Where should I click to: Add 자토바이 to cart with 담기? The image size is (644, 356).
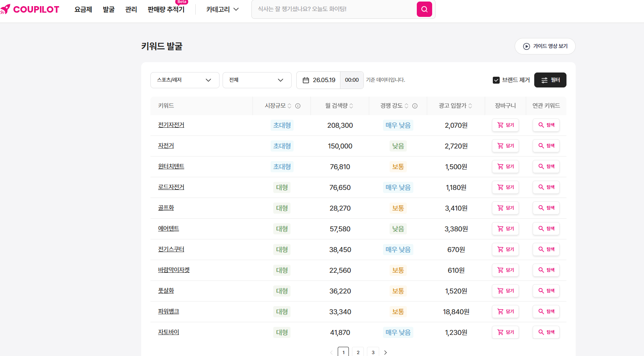point(505,332)
